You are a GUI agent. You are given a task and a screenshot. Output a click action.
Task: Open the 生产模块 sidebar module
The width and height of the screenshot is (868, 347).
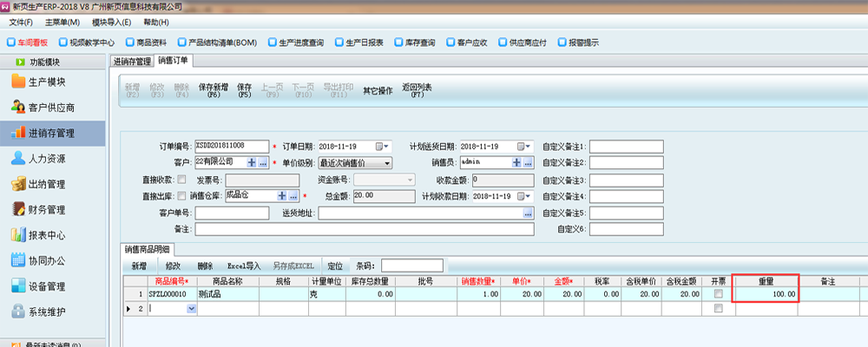tap(47, 82)
